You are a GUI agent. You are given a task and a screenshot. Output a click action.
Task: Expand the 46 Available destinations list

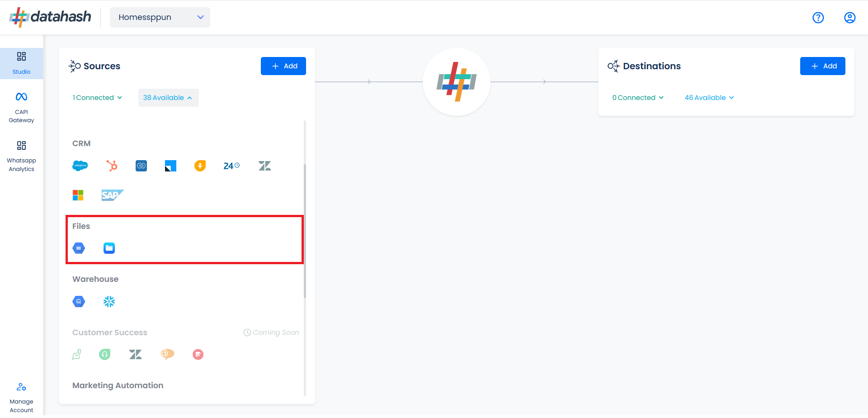tap(709, 98)
